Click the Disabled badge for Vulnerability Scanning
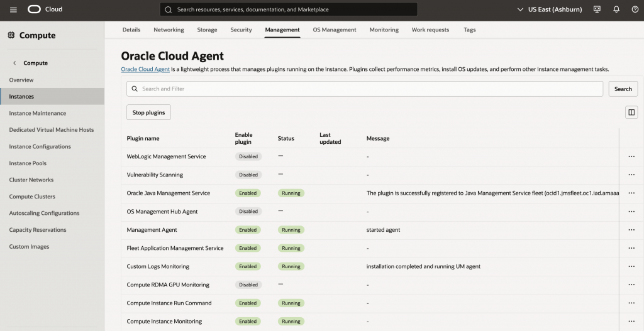This screenshot has width=644, height=331. [x=248, y=175]
